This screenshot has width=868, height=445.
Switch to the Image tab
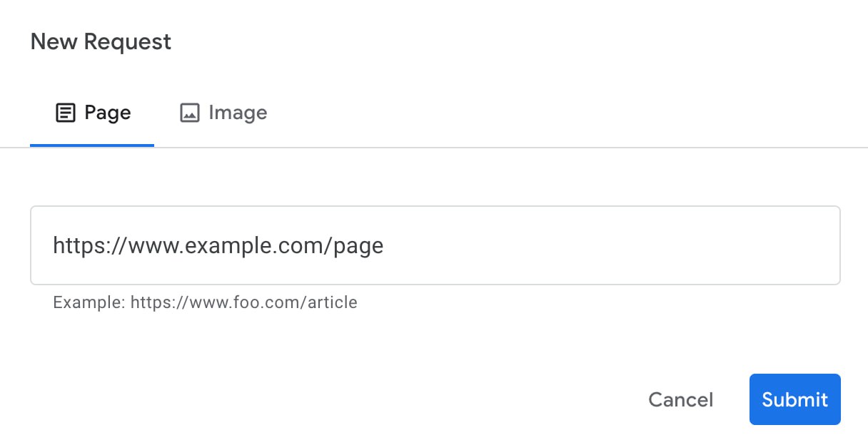point(223,112)
